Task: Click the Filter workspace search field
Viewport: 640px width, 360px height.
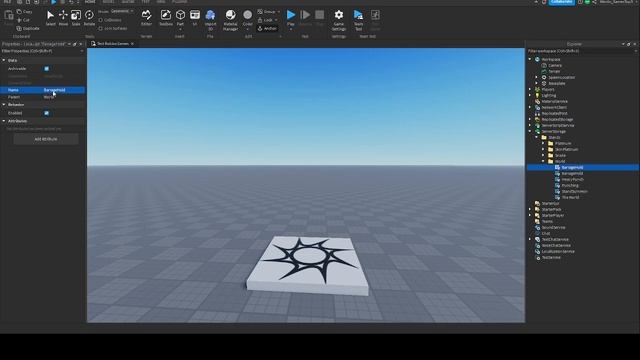Action: pyautogui.click(x=582, y=51)
